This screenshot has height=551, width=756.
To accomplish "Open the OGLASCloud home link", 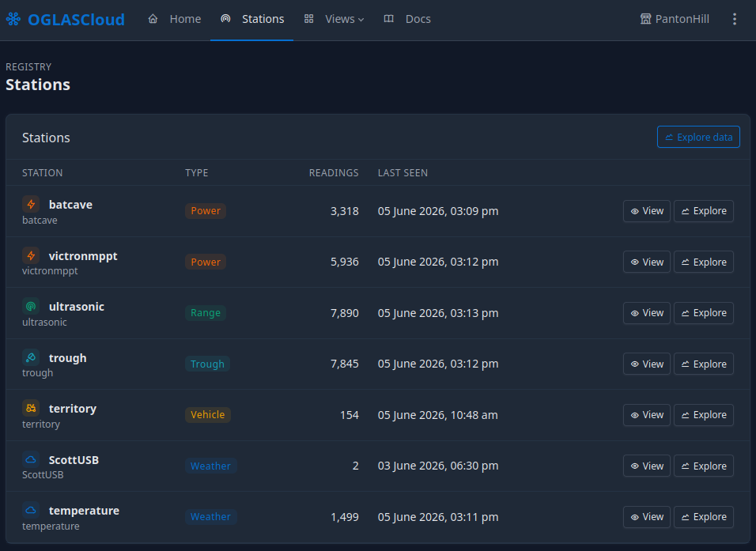I will tap(65, 19).
